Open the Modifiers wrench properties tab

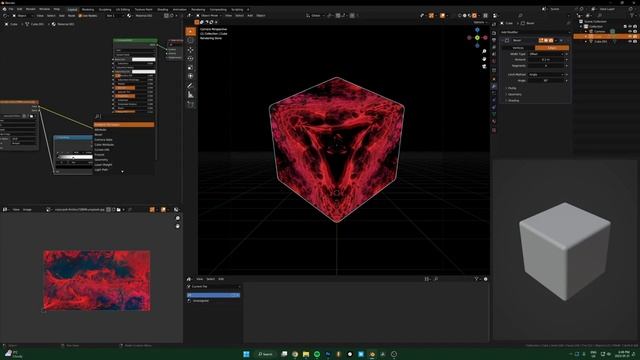pos(494,87)
